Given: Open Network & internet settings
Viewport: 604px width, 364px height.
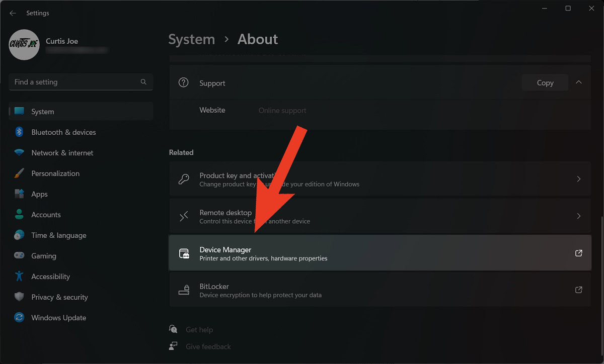Looking at the screenshot, I should point(62,153).
